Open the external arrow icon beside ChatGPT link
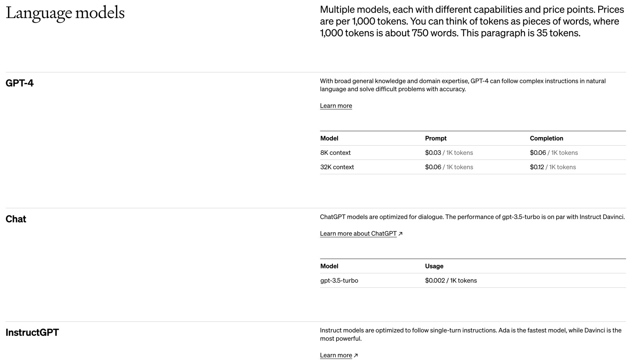 [x=400, y=234]
